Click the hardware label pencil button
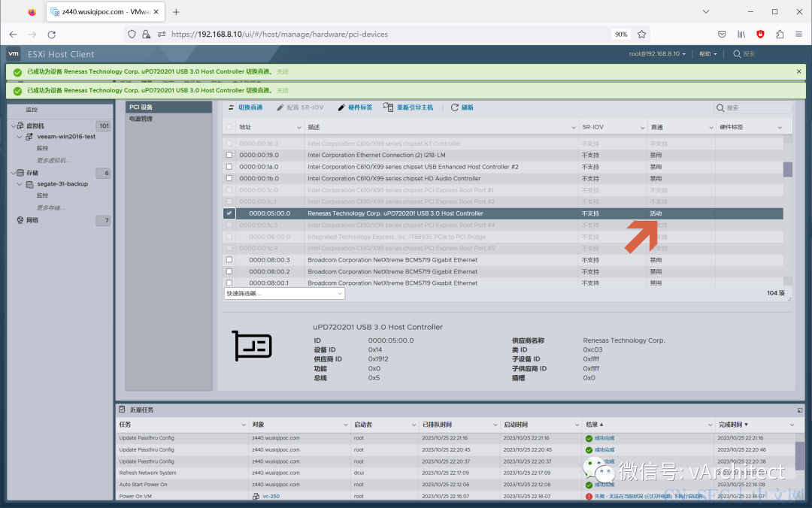Viewport: 812px width, 508px height. tap(355, 107)
